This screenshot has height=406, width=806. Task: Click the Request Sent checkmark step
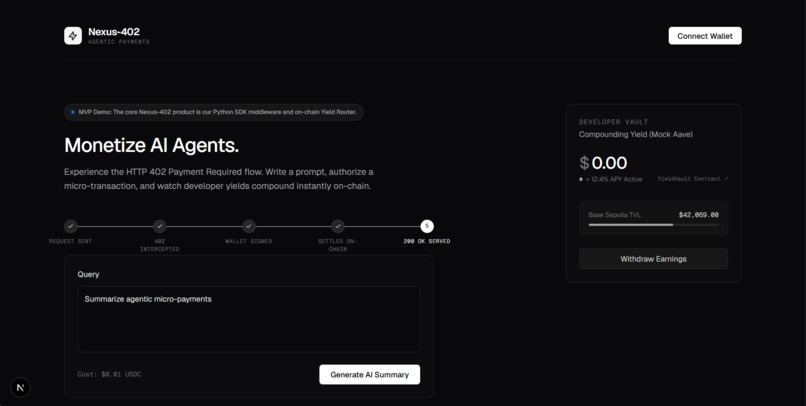tap(71, 226)
